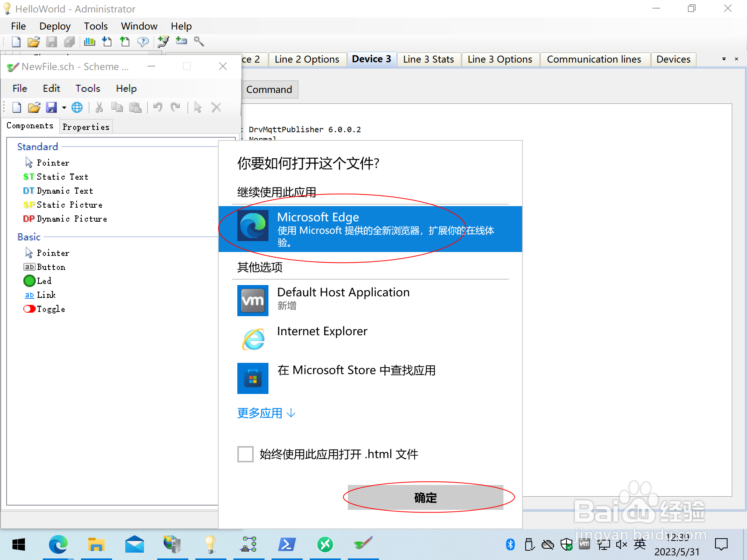Select Link component
Viewport: 747px width, 560px height.
pos(40,295)
